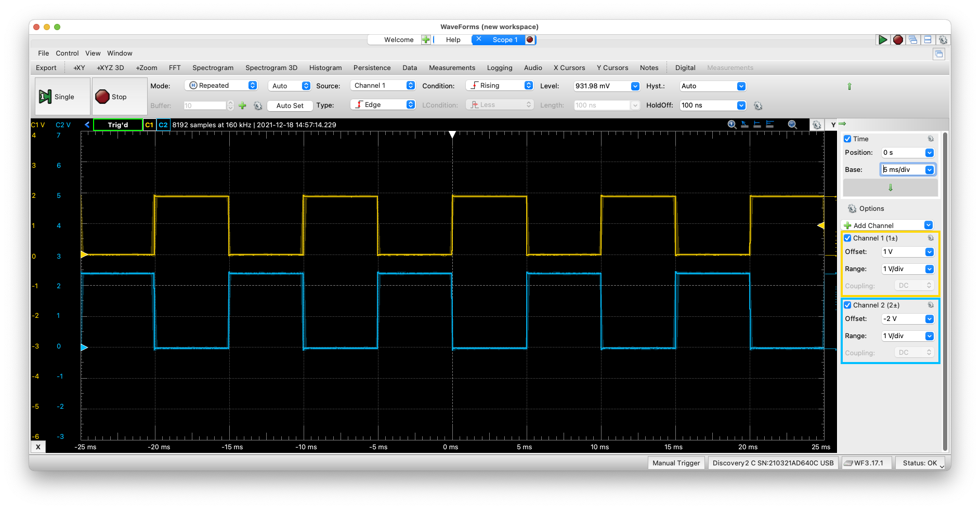Screen dimensions: 980x509
Task: Click the Auto Set button
Action: click(x=290, y=105)
